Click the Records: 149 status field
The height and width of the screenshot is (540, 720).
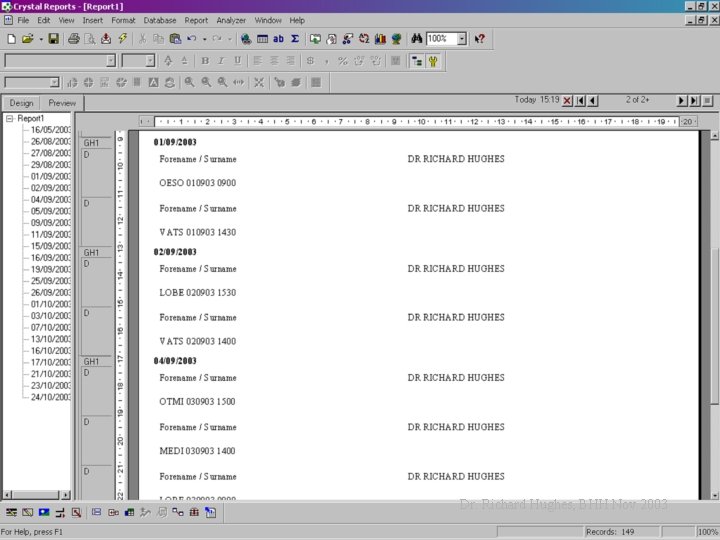click(621, 532)
